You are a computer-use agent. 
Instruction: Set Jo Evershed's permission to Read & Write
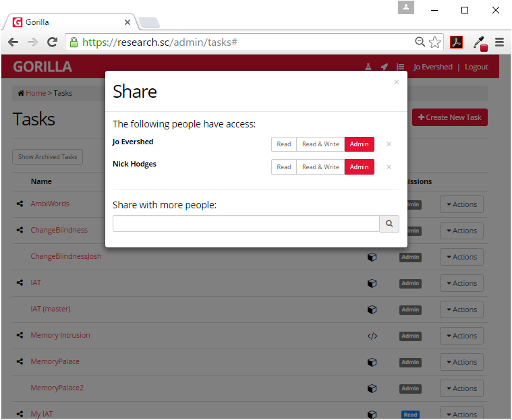[x=320, y=144]
